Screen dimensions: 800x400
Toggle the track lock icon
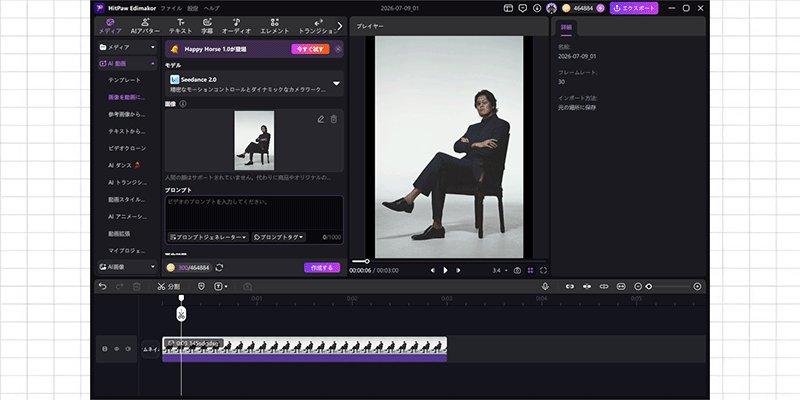point(105,349)
